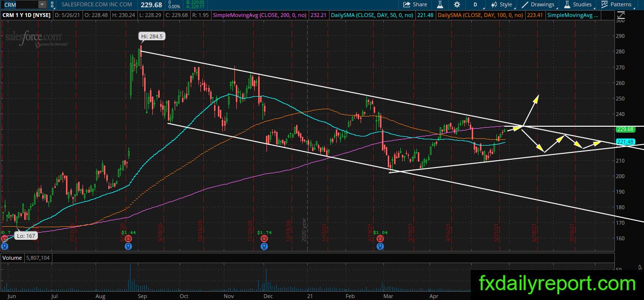Expand the CRM symbol dropdown arrow
644x300 pixels.
pyautogui.click(x=42, y=4)
